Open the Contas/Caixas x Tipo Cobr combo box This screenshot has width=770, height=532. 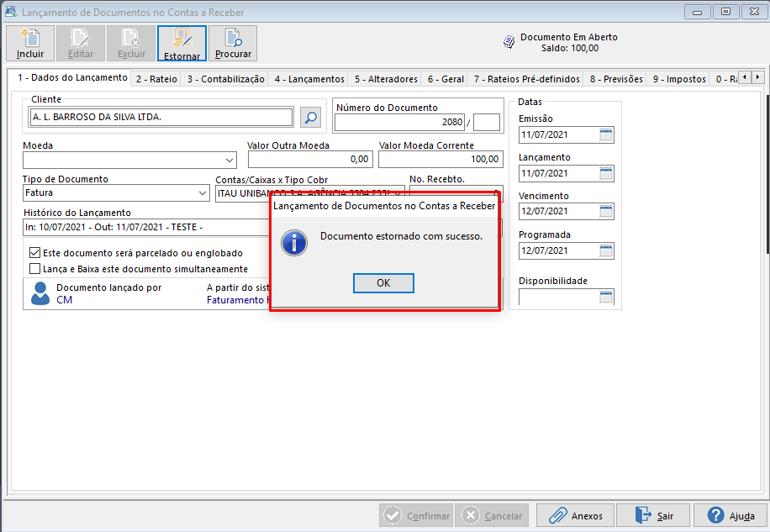(x=310, y=193)
